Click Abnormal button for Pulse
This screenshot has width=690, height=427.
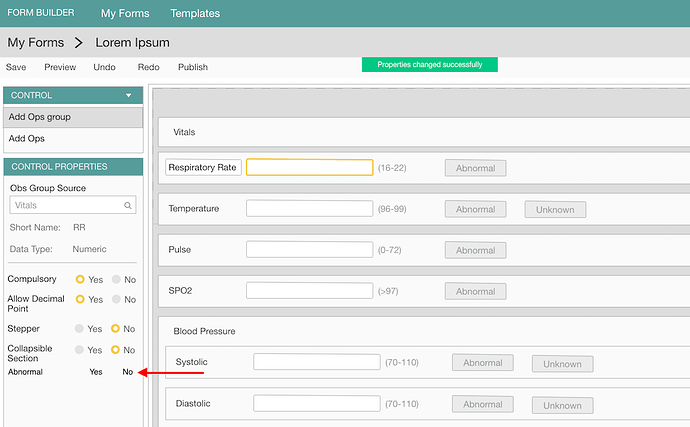[x=476, y=250]
